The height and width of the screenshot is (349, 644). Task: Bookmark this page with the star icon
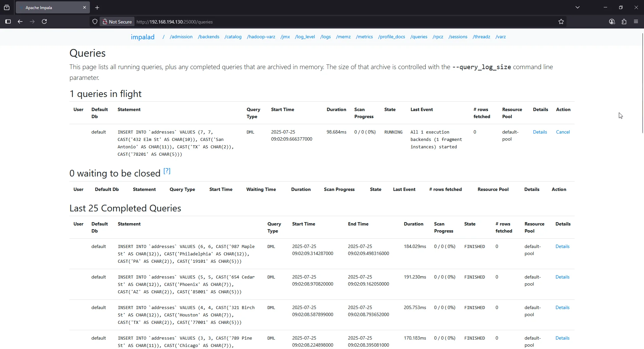coord(561,22)
